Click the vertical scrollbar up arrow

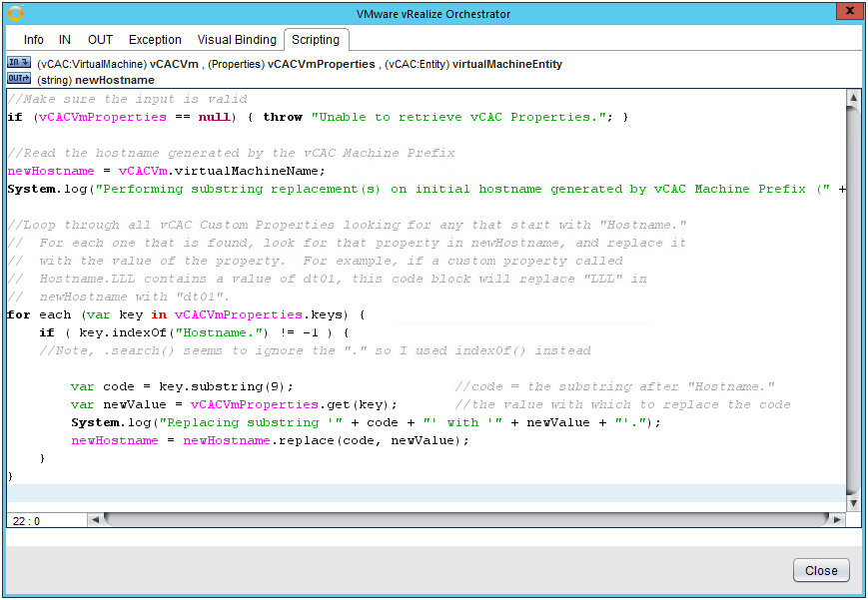[x=853, y=98]
